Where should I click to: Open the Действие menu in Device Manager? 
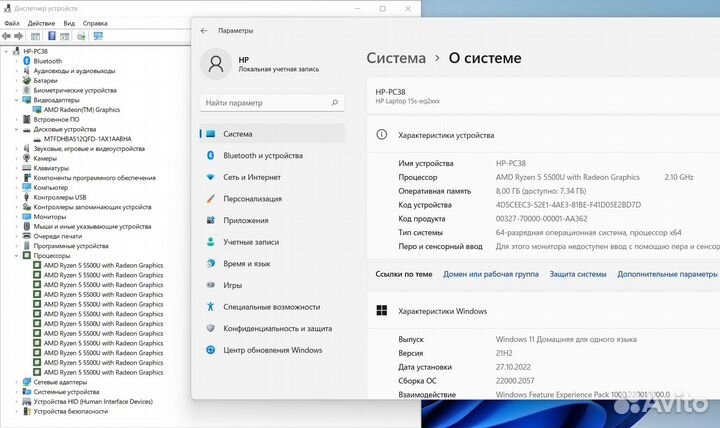pyautogui.click(x=41, y=23)
